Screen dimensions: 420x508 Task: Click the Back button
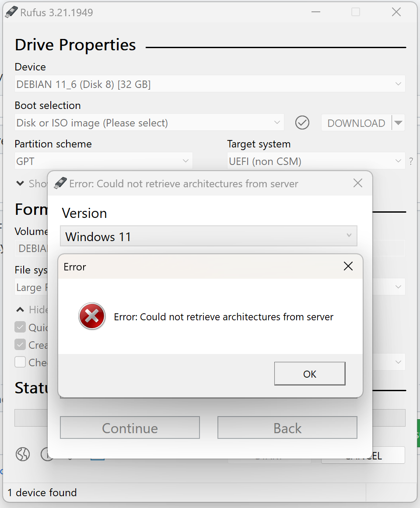click(287, 427)
